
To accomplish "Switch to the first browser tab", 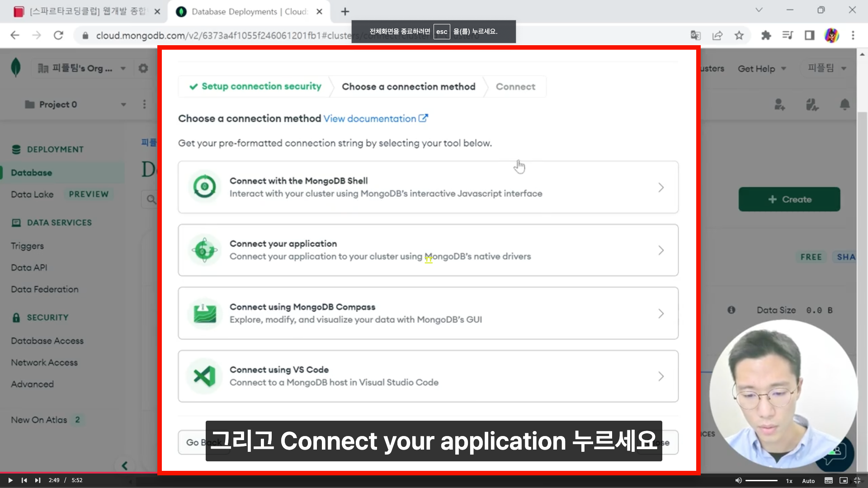I will 86,12.
